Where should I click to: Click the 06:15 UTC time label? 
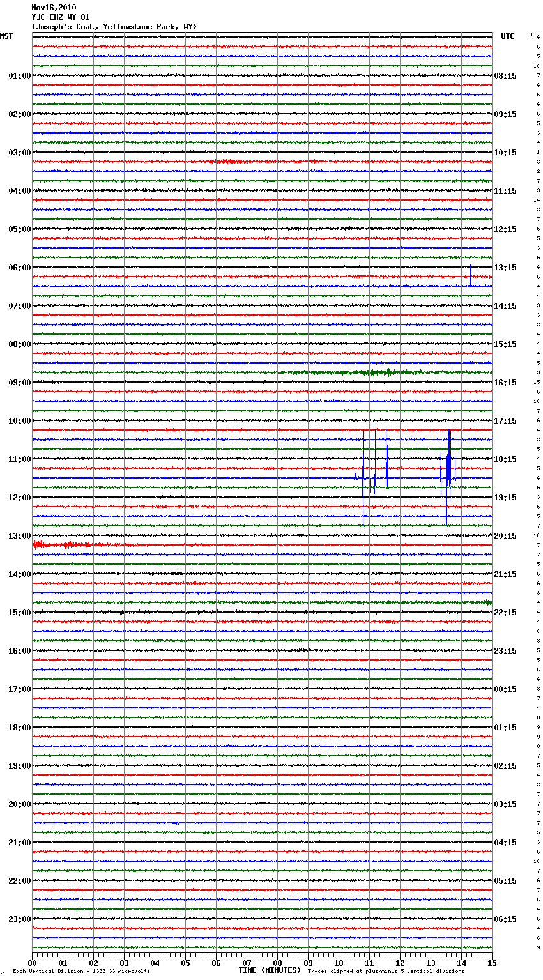point(505,919)
